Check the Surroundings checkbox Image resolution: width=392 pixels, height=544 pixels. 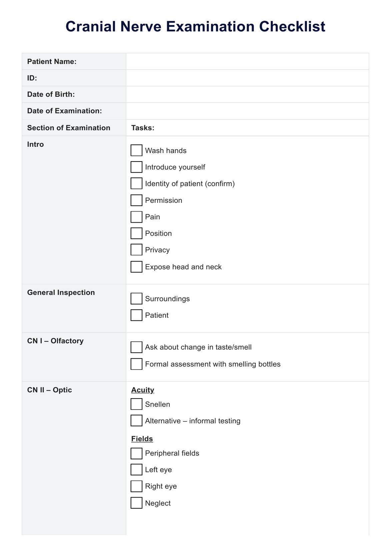(x=136, y=299)
